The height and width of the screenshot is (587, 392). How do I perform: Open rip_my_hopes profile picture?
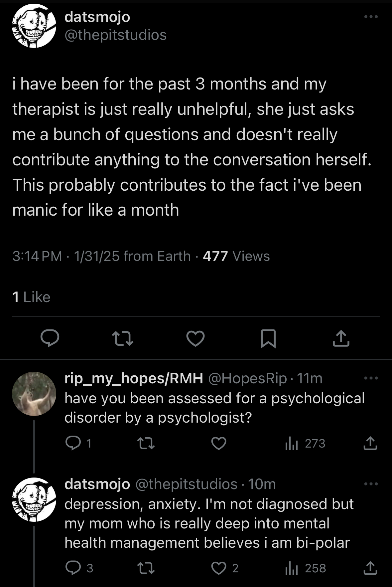(x=34, y=394)
